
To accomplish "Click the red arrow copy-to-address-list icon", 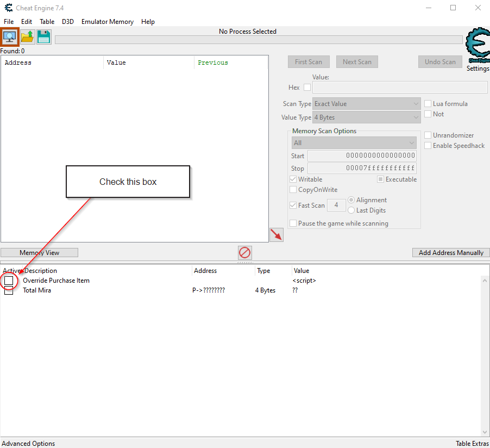I will coord(277,235).
